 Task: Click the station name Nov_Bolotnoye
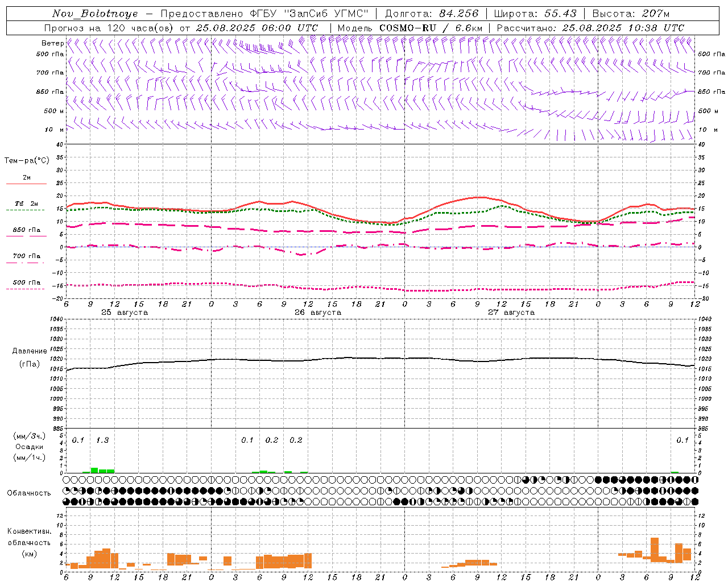[x=95, y=14]
